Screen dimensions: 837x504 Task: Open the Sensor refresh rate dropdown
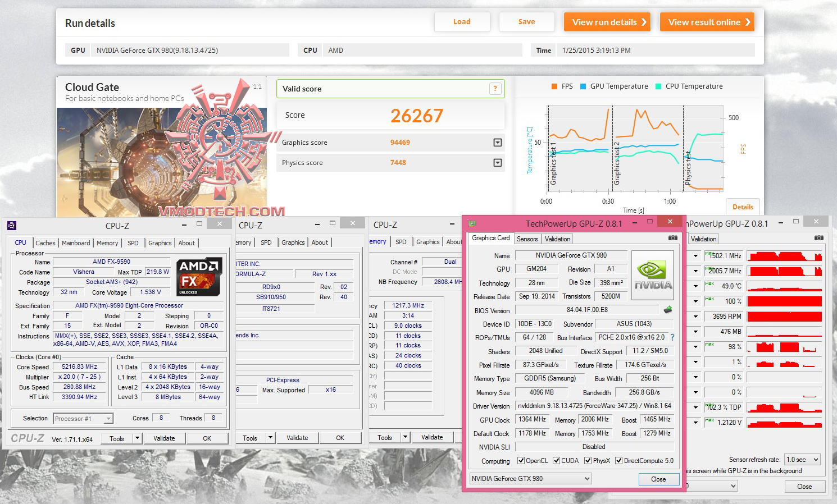click(x=803, y=460)
